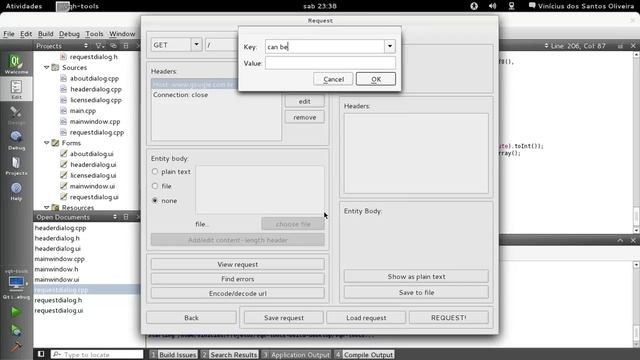The height and width of the screenshot is (360, 640).
Task: Click the View request button
Action: coord(238,264)
